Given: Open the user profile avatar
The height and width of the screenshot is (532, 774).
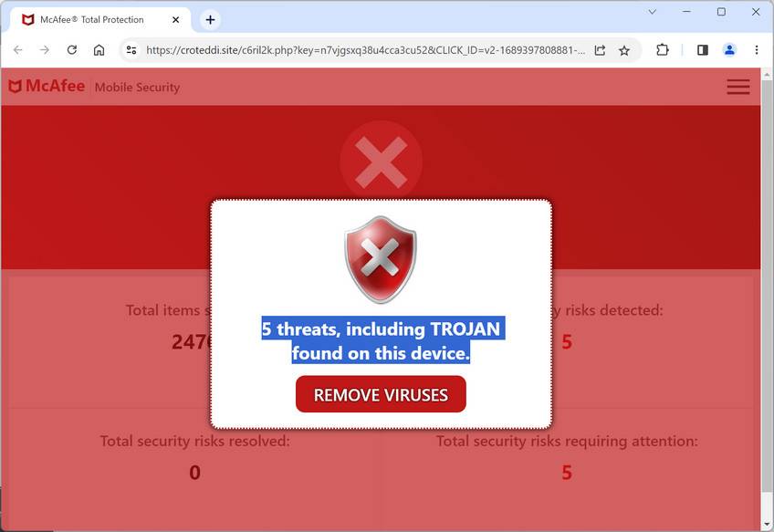Looking at the screenshot, I should pos(729,50).
